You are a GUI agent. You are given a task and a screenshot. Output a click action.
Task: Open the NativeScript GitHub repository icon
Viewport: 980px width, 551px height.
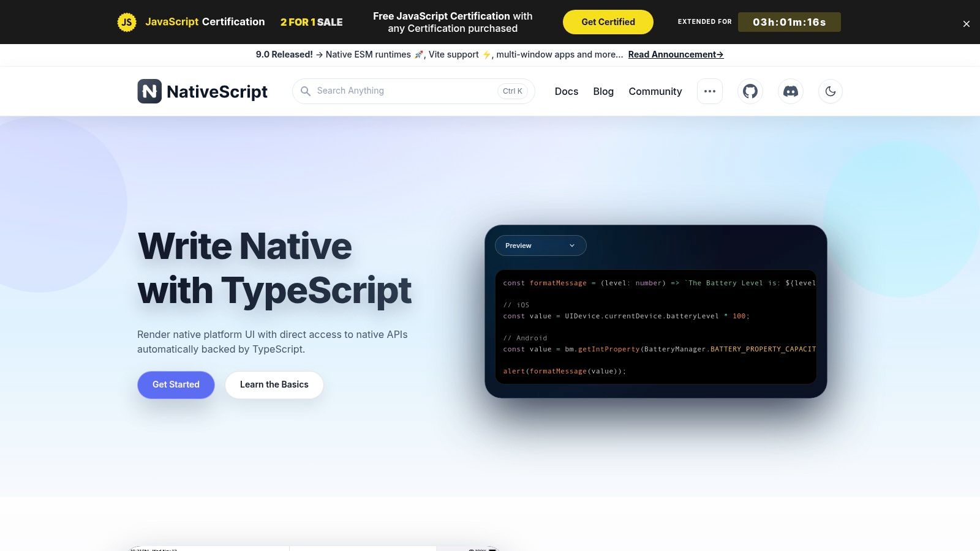click(750, 91)
